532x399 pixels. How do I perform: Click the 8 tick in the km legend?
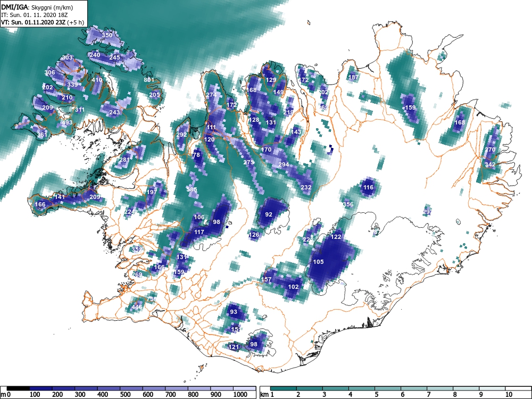coord(455,394)
